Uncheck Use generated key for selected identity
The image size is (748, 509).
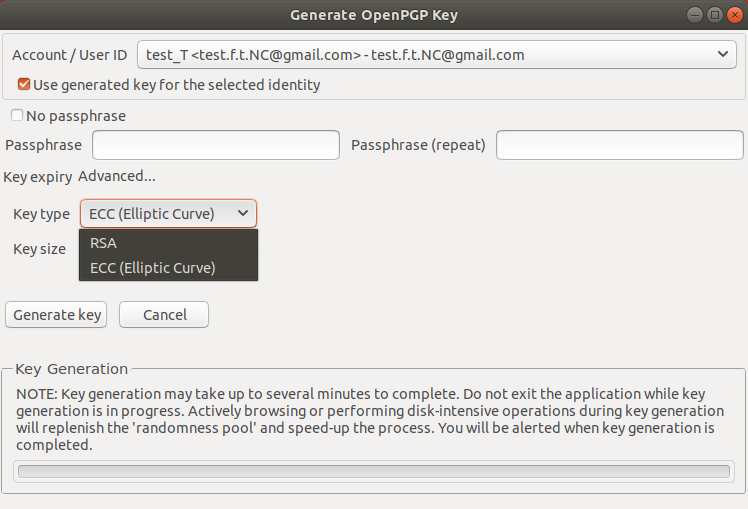23,84
